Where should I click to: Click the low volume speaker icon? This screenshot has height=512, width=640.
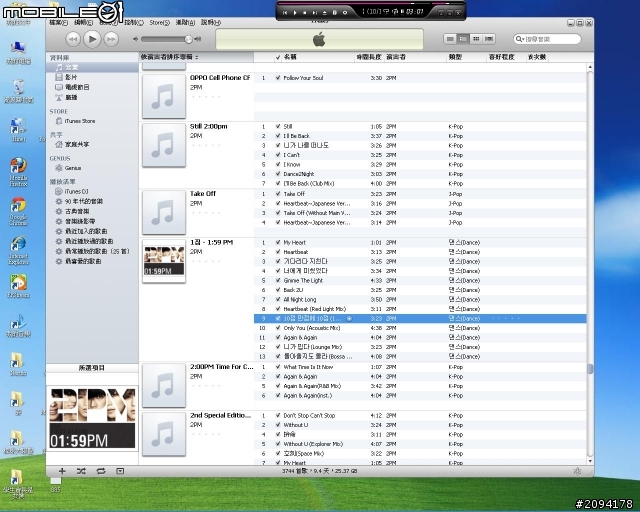pos(136,39)
